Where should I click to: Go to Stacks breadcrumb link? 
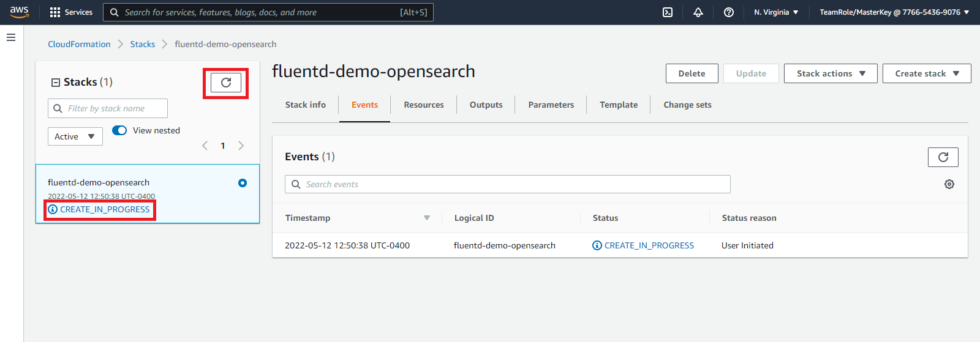click(142, 44)
